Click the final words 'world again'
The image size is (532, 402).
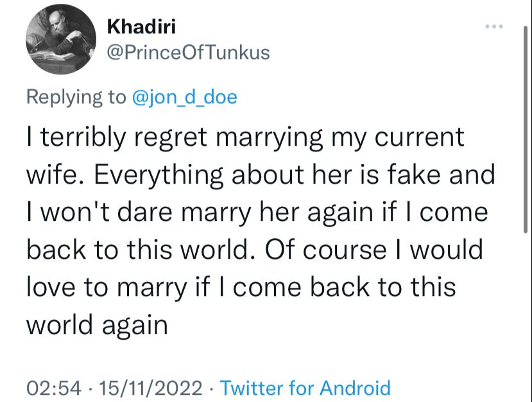[97, 326]
